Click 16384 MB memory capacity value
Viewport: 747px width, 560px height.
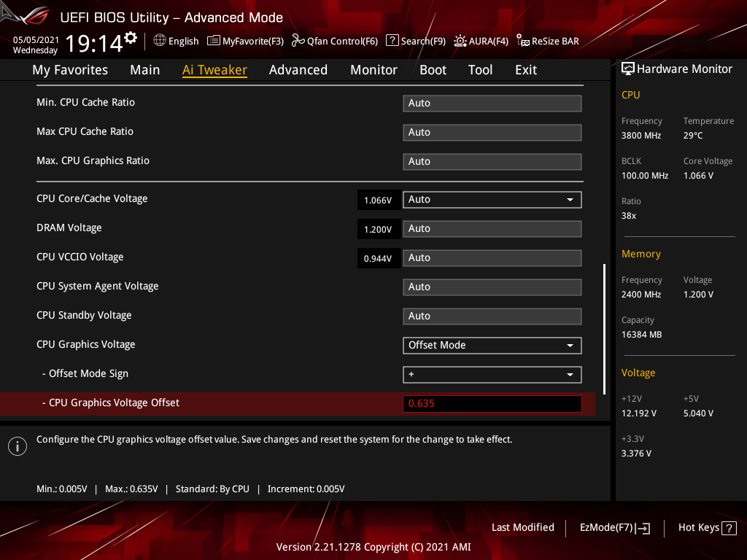click(641, 335)
